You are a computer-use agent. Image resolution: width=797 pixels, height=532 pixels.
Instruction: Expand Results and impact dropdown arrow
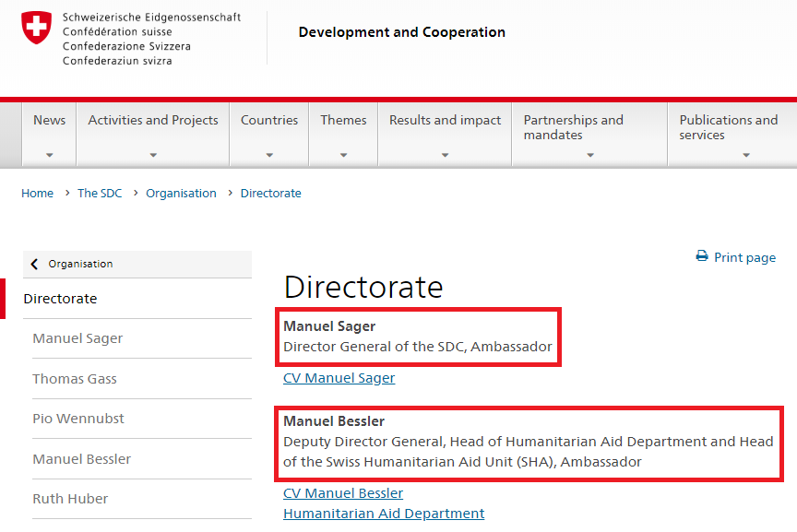[x=445, y=155]
